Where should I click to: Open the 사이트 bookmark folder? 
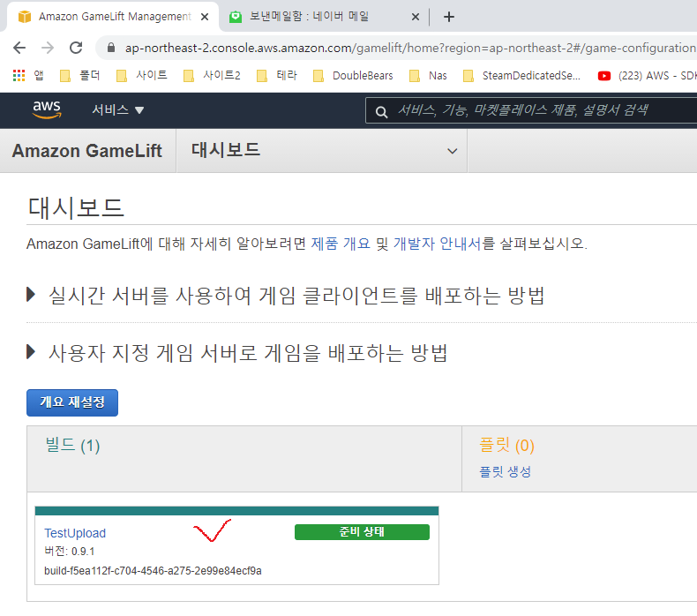(x=142, y=76)
